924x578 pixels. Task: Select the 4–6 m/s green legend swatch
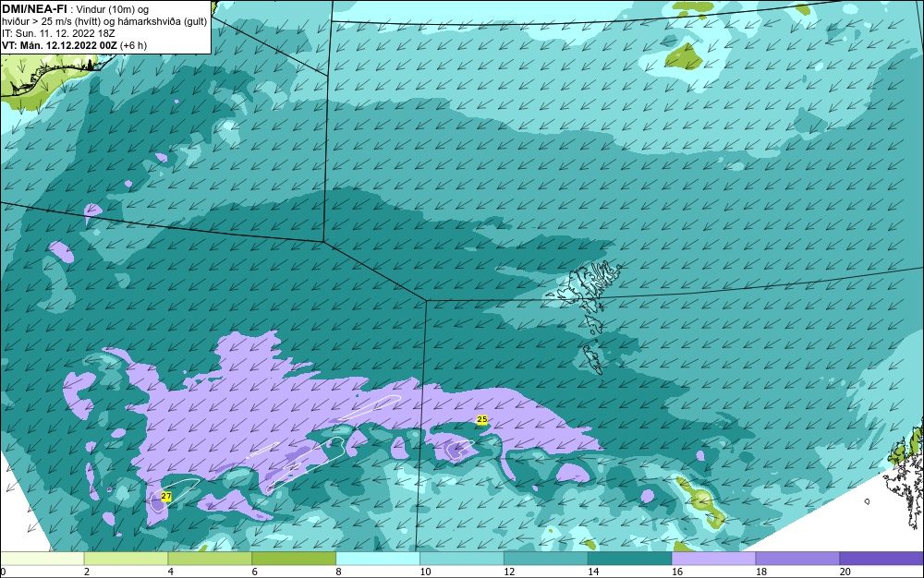(210, 559)
